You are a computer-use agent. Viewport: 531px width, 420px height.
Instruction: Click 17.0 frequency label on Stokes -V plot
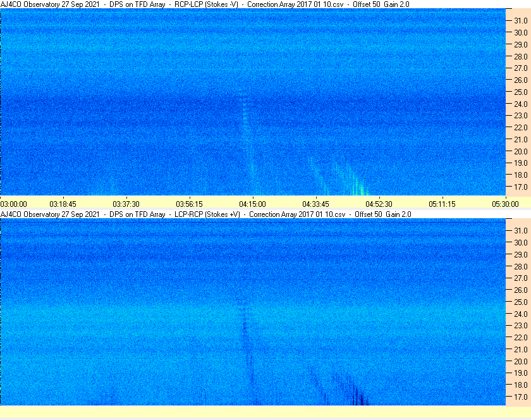[x=521, y=187]
